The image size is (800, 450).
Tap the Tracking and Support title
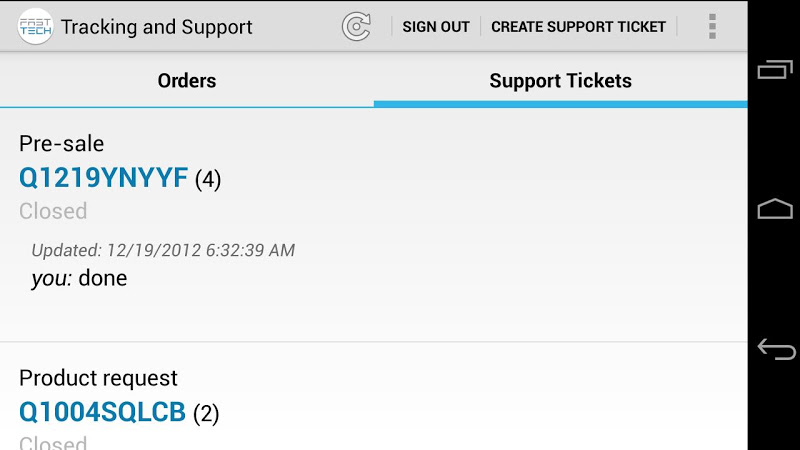pos(157,27)
